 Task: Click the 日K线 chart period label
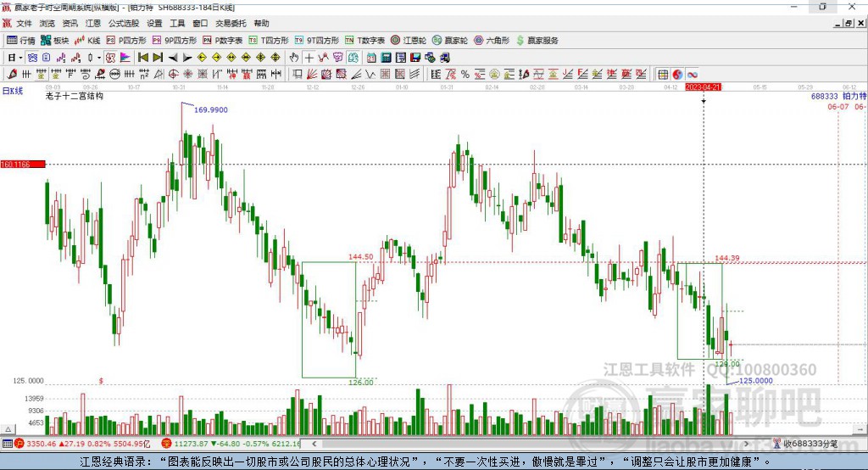(x=13, y=91)
